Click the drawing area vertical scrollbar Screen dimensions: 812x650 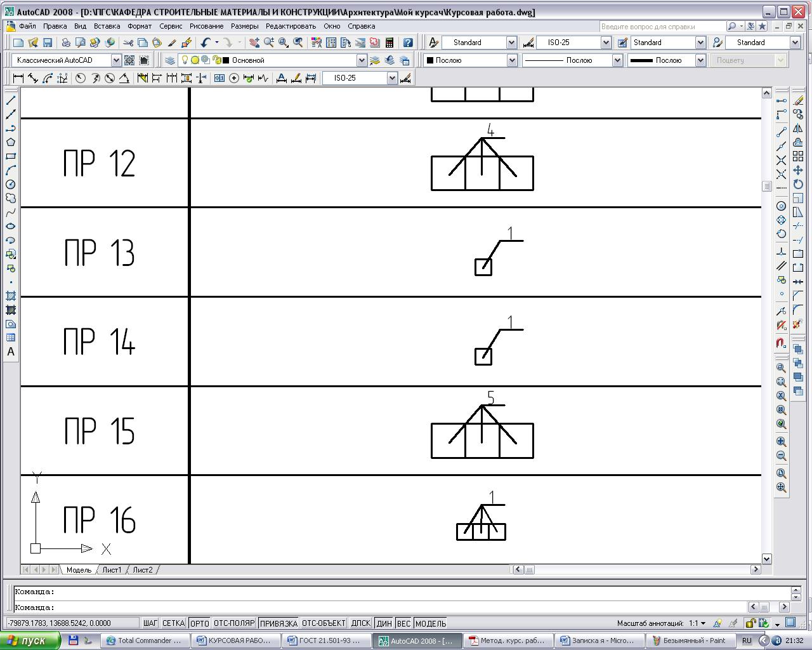[766, 326]
